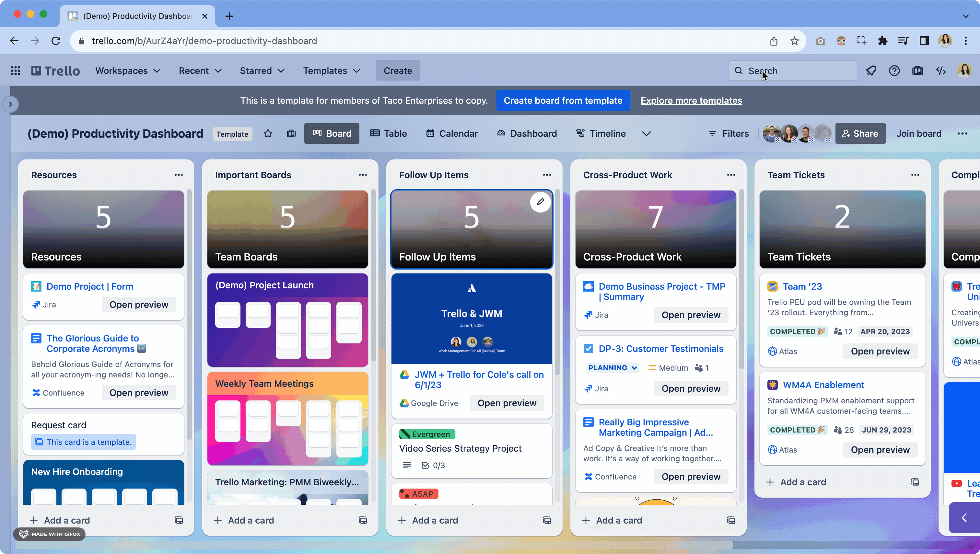980x554 pixels.
Task: Click Create board from template button
Action: [x=563, y=100]
